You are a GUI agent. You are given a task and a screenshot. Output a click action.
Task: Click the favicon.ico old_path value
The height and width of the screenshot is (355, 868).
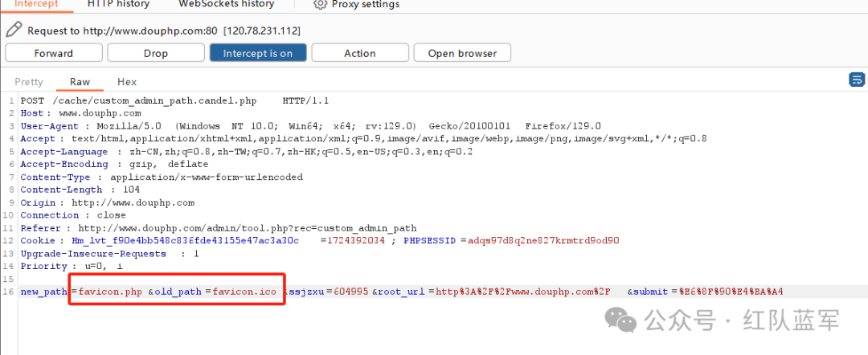point(244,292)
